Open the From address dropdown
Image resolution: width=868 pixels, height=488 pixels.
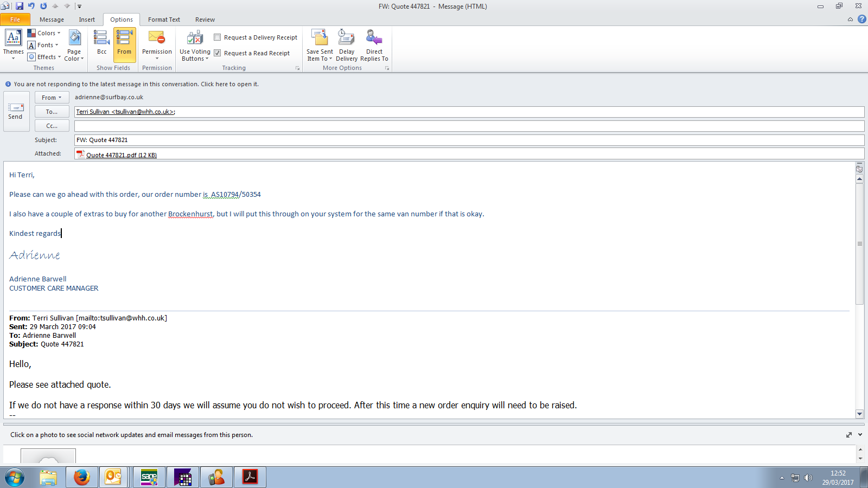[52, 98]
